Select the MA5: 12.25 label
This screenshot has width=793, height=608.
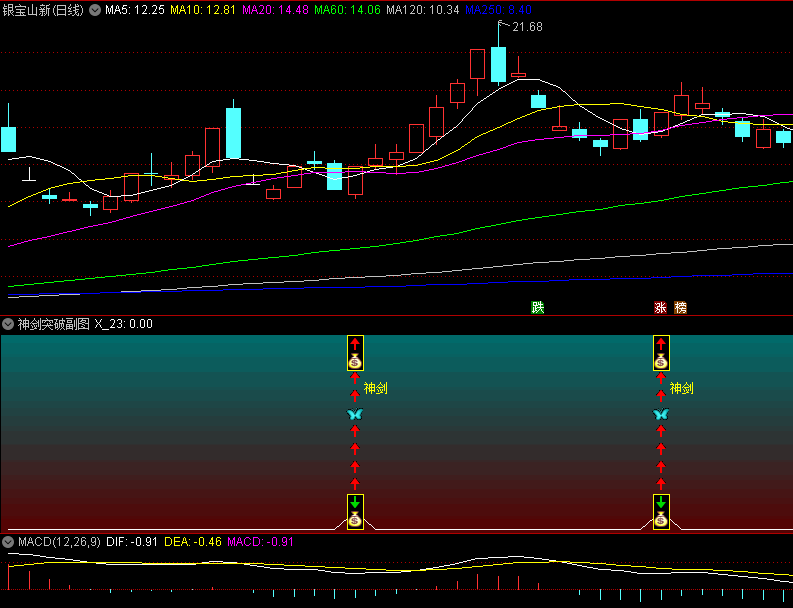[135, 10]
